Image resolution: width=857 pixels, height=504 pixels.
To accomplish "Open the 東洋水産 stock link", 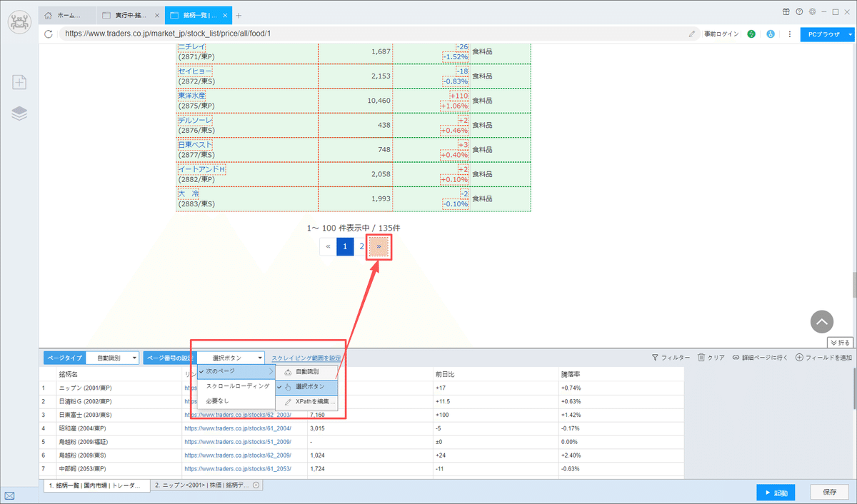I will click(x=191, y=96).
